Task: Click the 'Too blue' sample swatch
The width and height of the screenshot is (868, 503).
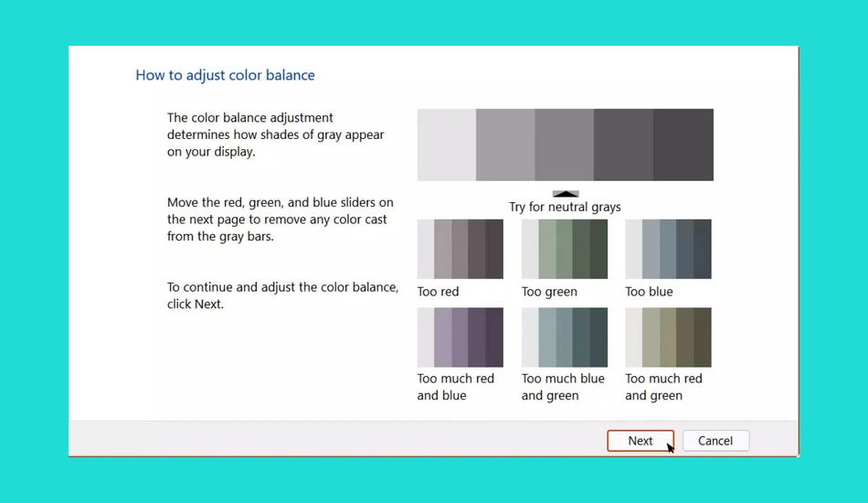Action: [668, 249]
